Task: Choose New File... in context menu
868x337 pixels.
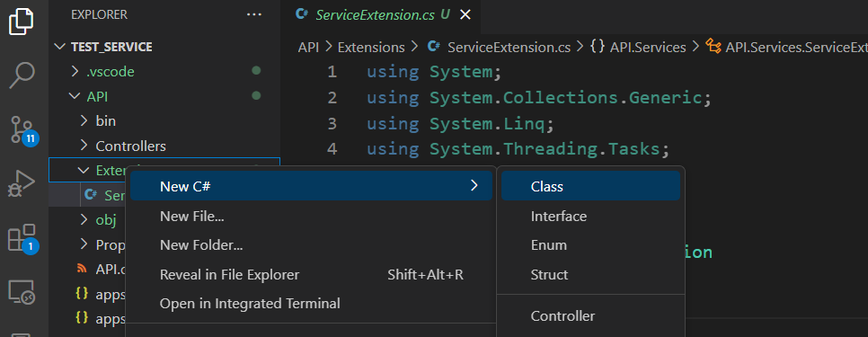Action: [311, 217]
